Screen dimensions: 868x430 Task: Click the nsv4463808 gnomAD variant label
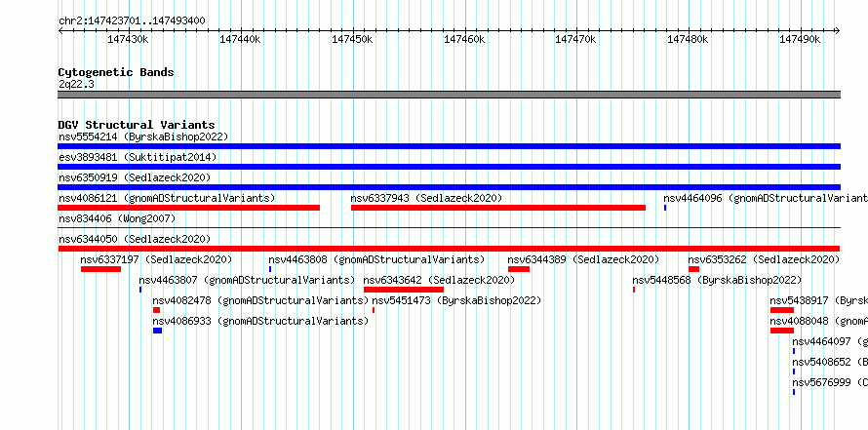point(376,259)
